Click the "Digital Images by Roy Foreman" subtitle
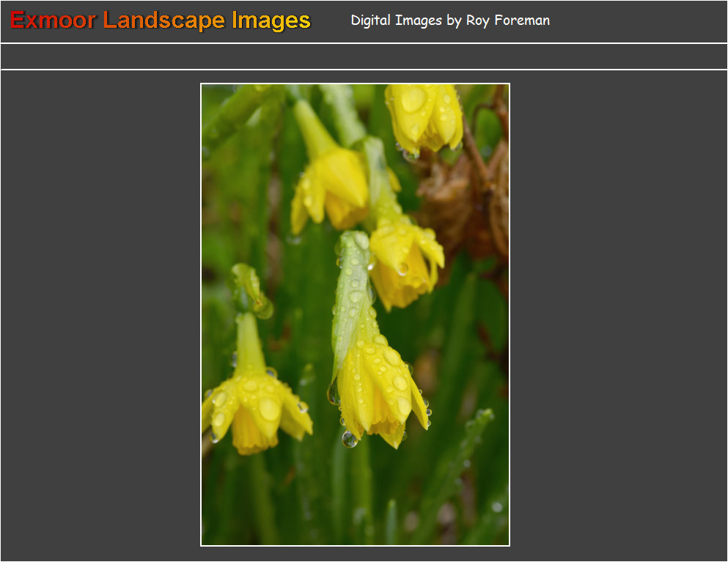This screenshot has width=728, height=562. [449, 21]
